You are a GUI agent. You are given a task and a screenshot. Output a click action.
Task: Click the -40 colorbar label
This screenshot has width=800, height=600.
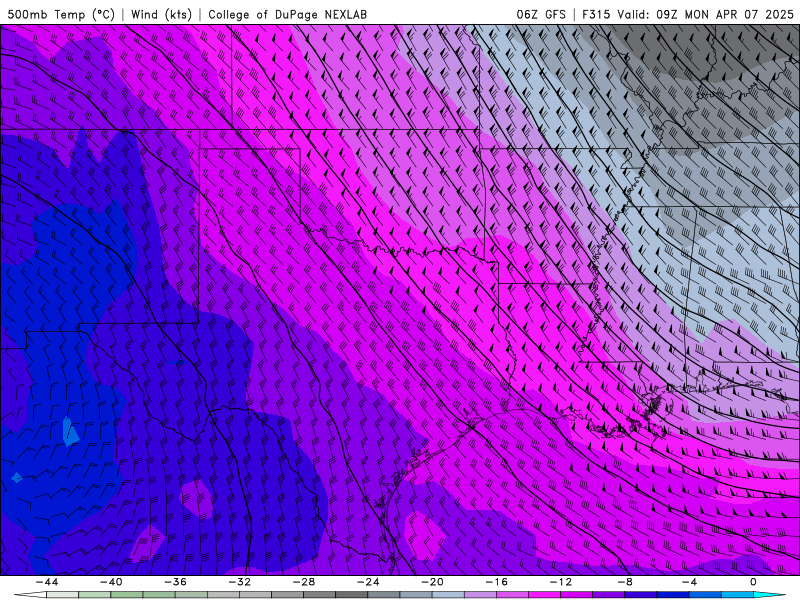pos(111,582)
